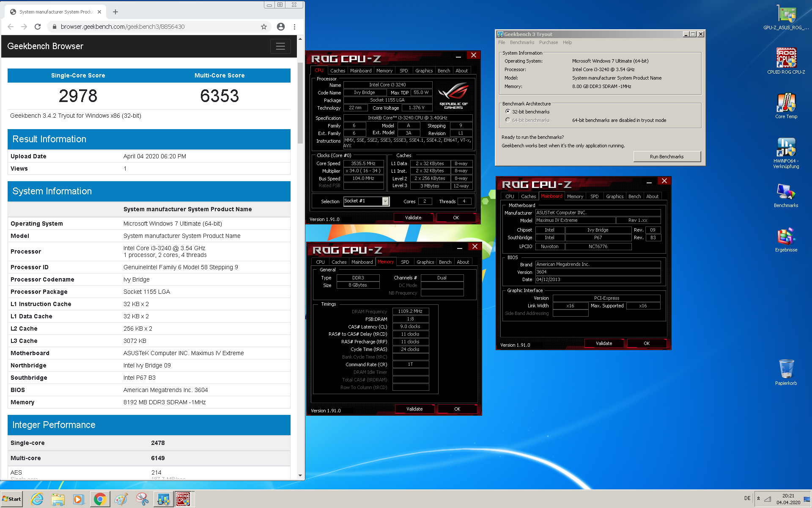Click the Multi-Core Score value 6353

click(x=219, y=96)
